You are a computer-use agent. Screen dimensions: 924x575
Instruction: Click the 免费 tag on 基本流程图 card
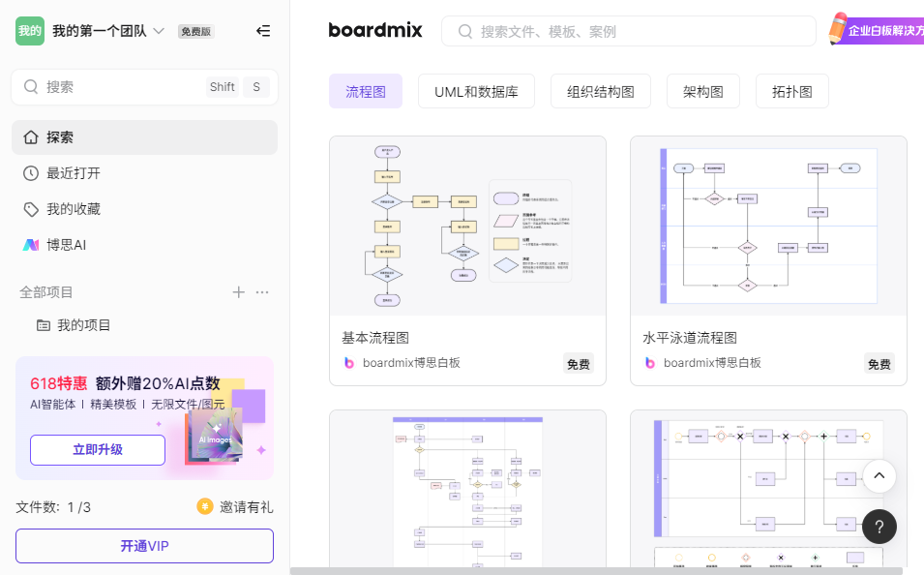click(x=578, y=364)
